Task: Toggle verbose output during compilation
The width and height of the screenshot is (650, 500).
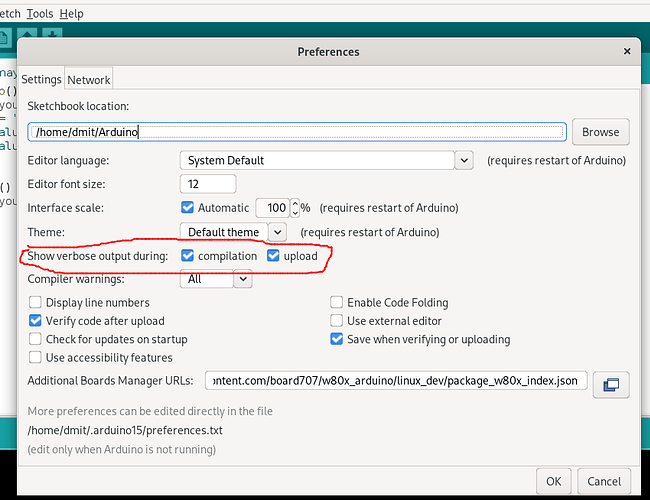Action: tap(187, 256)
